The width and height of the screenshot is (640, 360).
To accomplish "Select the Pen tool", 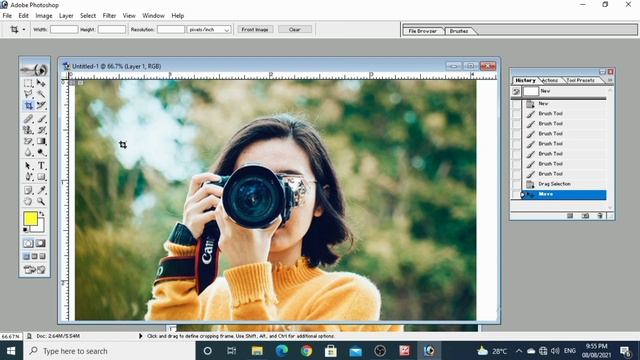I will (x=28, y=177).
